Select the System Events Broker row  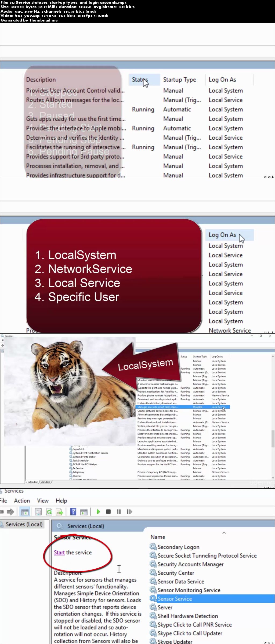[x=84, y=457]
